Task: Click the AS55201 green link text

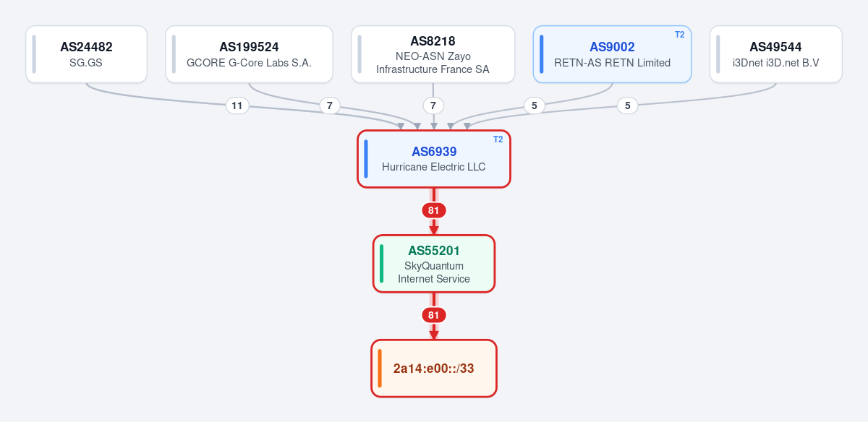Action: [x=434, y=251]
